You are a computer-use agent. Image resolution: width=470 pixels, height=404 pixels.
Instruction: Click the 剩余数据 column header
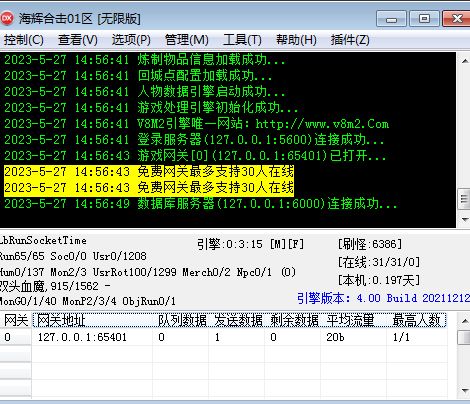293,320
